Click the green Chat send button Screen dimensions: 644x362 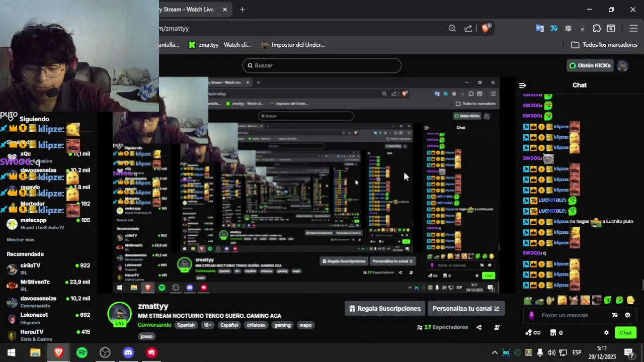pyautogui.click(x=625, y=333)
